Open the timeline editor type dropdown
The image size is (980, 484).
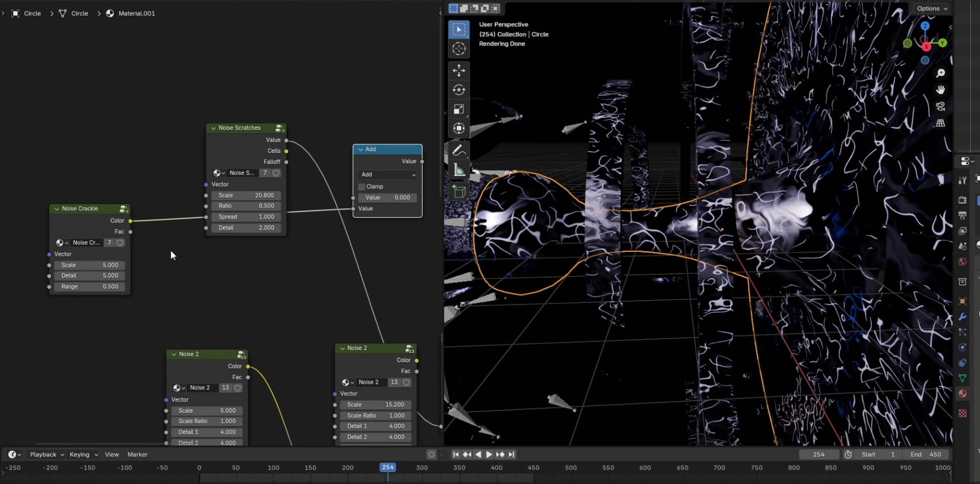pos(14,455)
